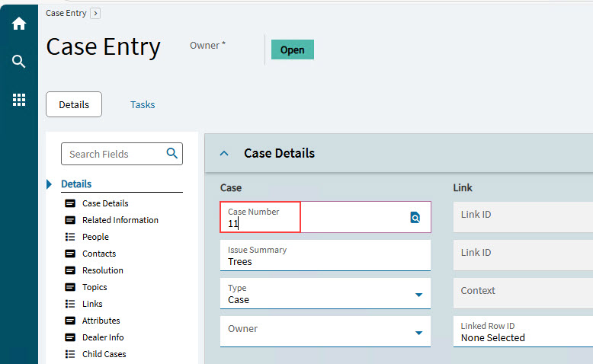
Task: Switch to the Details tab
Action: tap(74, 104)
